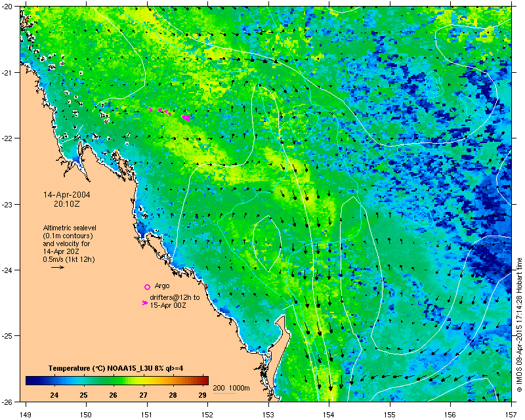Click the '(0.1m contours)' legend line

[68, 236]
